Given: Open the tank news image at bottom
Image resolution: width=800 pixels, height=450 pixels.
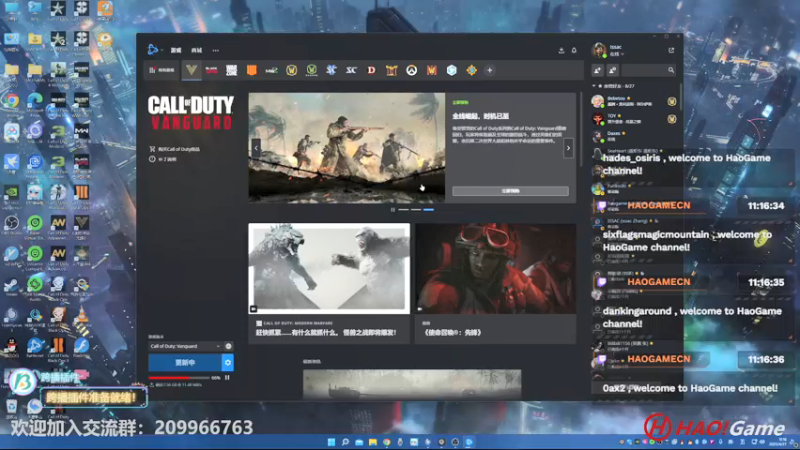Looking at the screenshot, I should (412, 384).
